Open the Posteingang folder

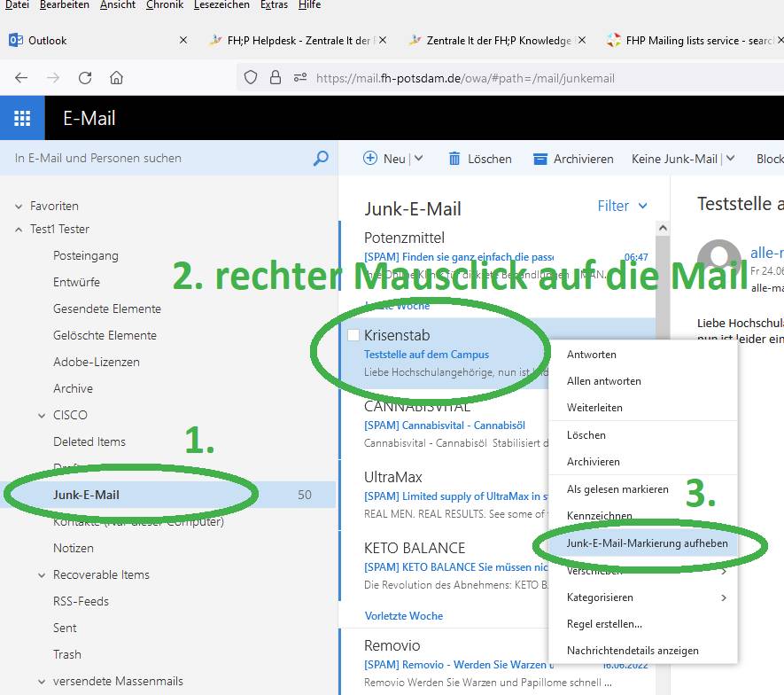click(x=85, y=255)
